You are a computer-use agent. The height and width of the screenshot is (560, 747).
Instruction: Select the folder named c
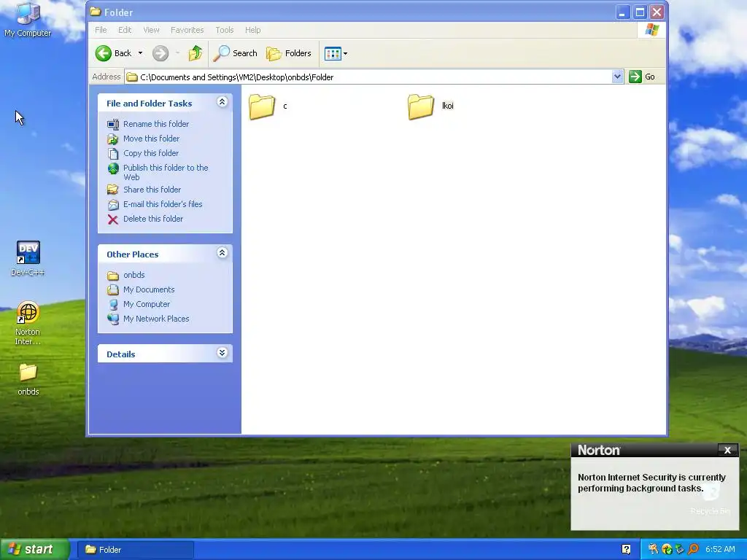(268, 106)
